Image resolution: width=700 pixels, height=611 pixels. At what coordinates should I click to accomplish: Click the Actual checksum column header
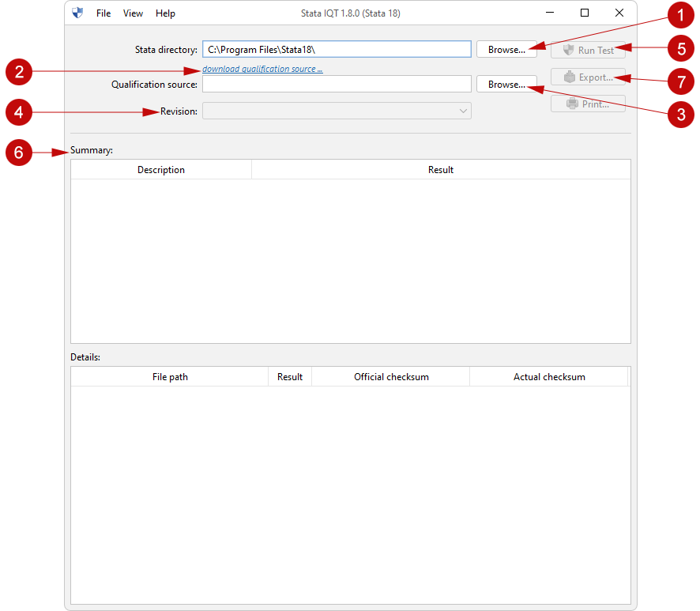[x=549, y=377]
